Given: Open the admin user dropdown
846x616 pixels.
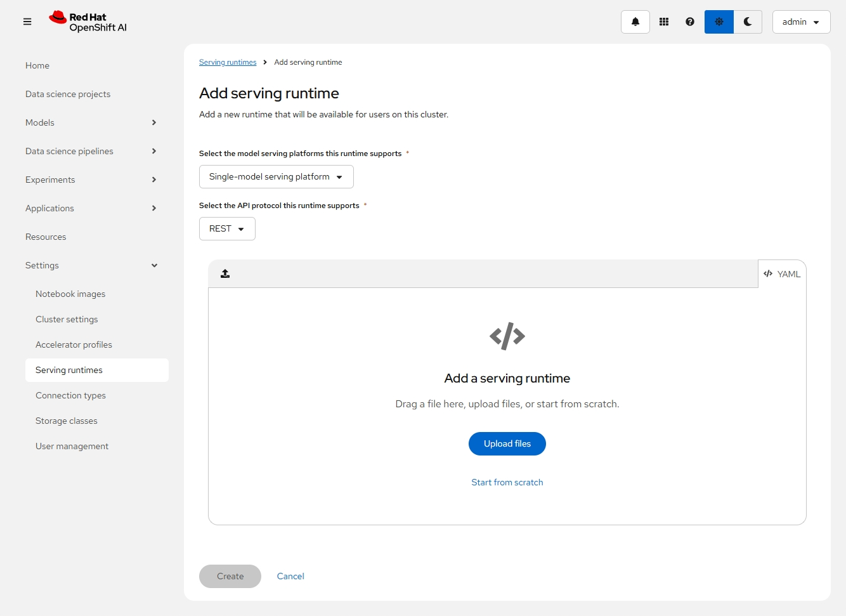Looking at the screenshot, I should [801, 22].
